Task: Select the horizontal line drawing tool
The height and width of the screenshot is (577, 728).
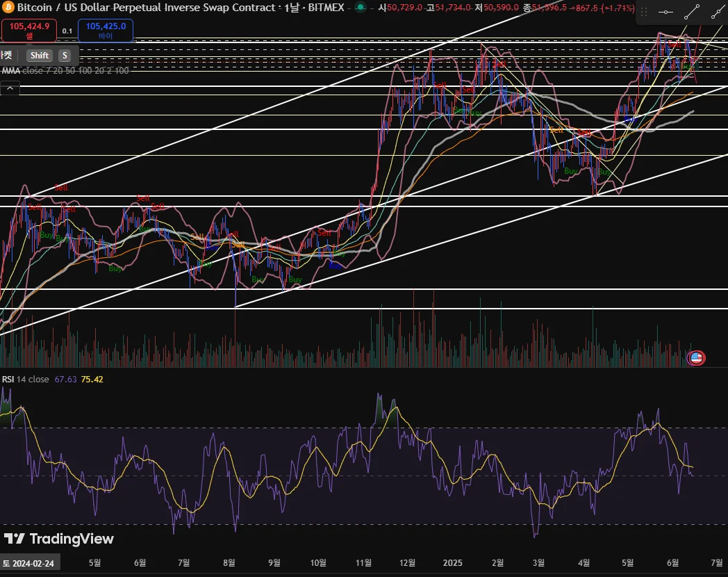Action: (x=665, y=12)
